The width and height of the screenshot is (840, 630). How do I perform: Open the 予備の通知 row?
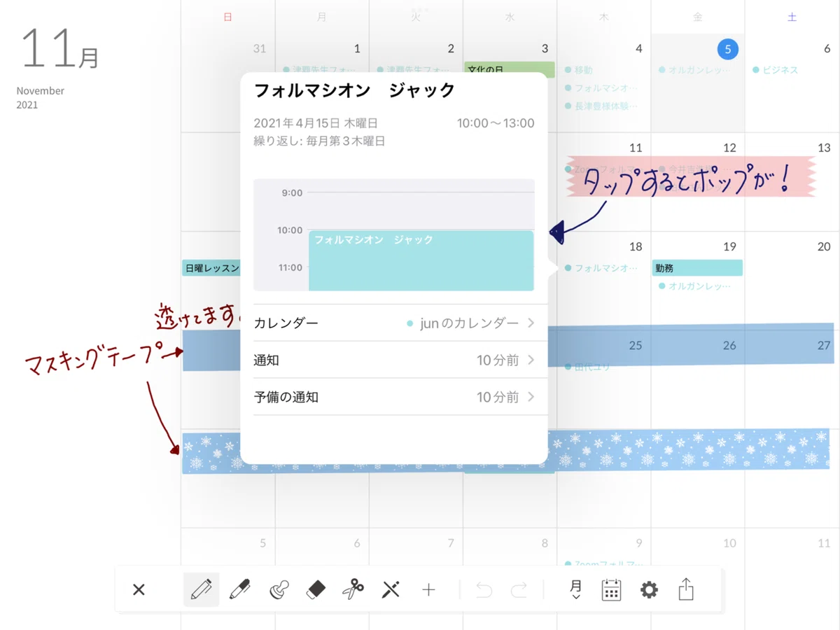[394, 397]
